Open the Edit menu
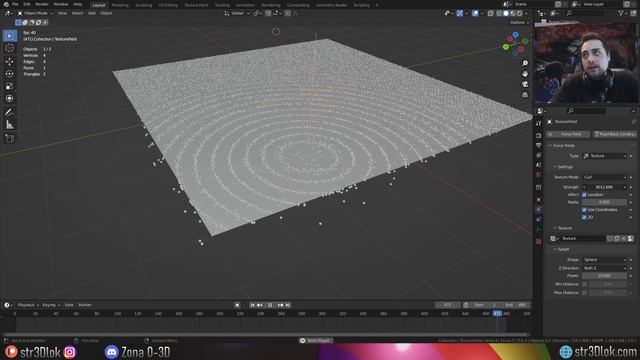Screen dimensions: 640x360 (27, 4)
